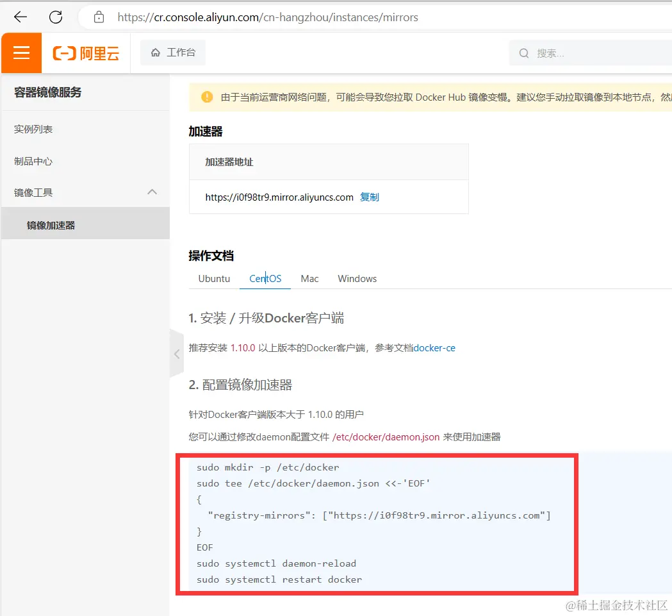Image resolution: width=672 pixels, height=616 pixels.
Task: Click the '1. 安装 / 升级Docker客户端' heading
Action: pyautogui.click(x=266, y=319)
